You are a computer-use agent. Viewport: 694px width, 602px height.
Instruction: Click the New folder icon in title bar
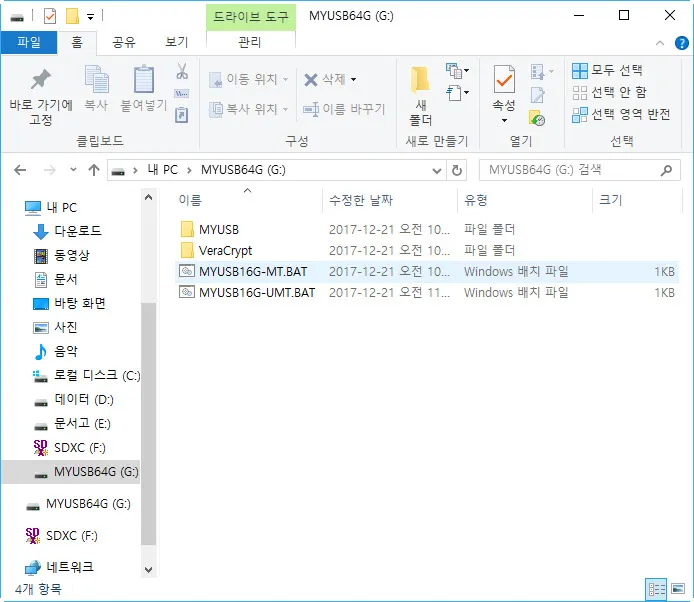(x=72, y=17)
